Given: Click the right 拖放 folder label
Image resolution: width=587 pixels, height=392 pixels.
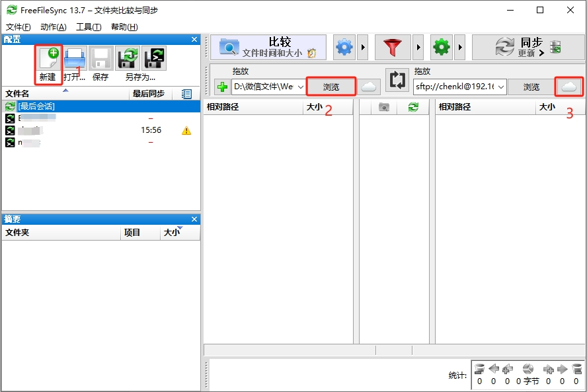Looking at the screenshot, I should point(422,71).
